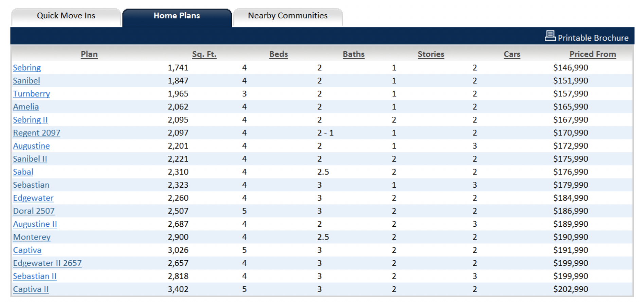Sort by the Priced From column header
Screen dimensions: 644x302
(x=593, y=54)
